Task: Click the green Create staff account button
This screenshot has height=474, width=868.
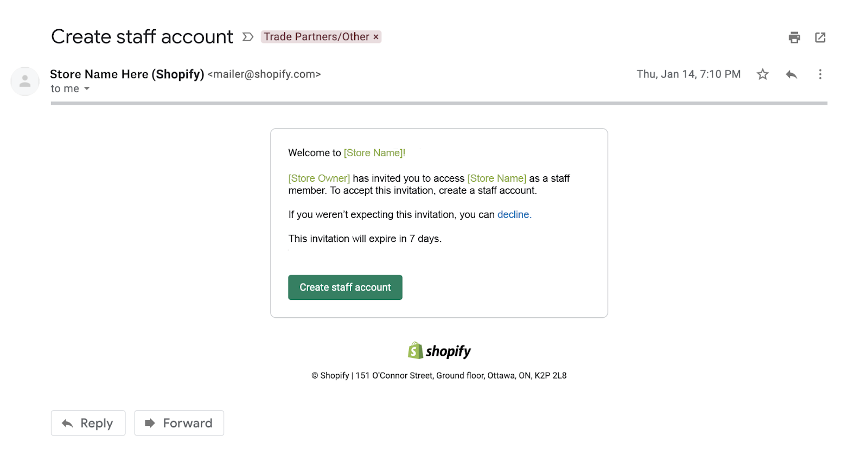Action: point(345,287)
